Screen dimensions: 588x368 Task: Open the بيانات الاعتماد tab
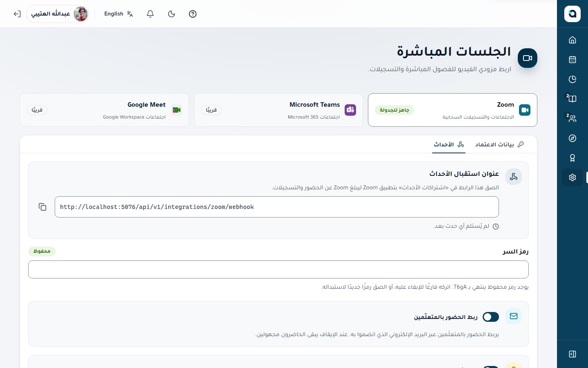[499, 144]
